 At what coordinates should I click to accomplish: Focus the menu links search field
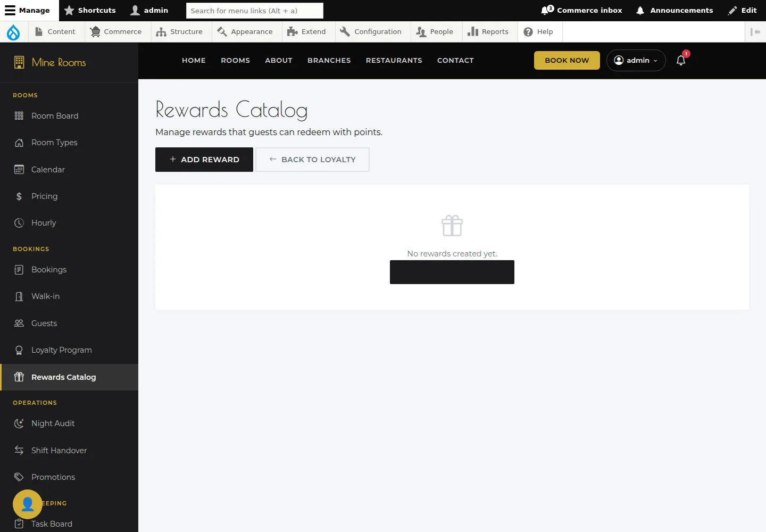tap(255, 11)
